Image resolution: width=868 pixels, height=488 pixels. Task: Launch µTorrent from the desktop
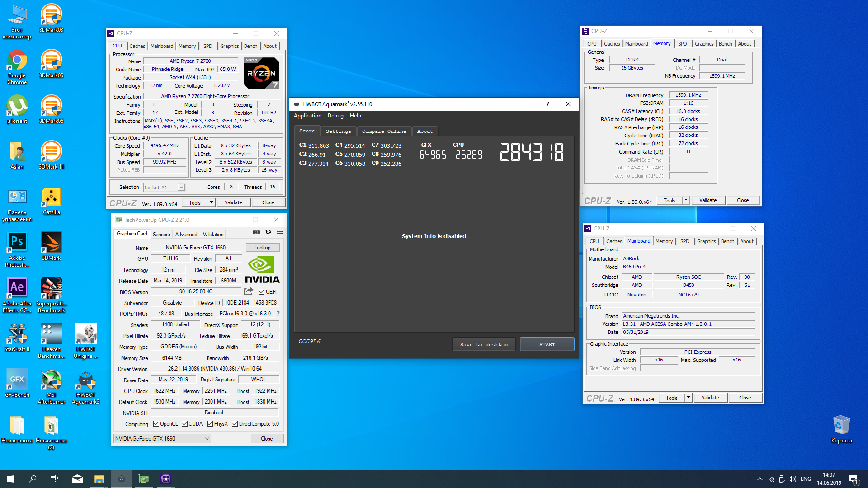(x=17, y=109)
